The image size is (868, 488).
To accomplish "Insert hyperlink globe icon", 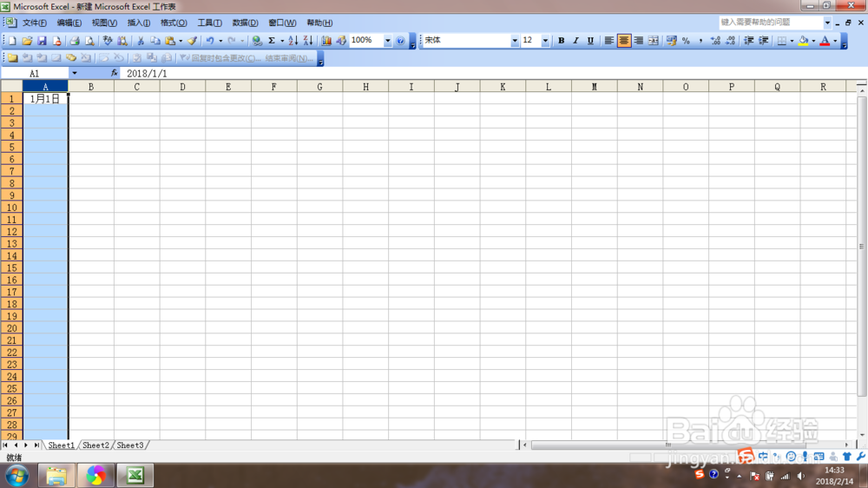I will [x=257, y=41].
